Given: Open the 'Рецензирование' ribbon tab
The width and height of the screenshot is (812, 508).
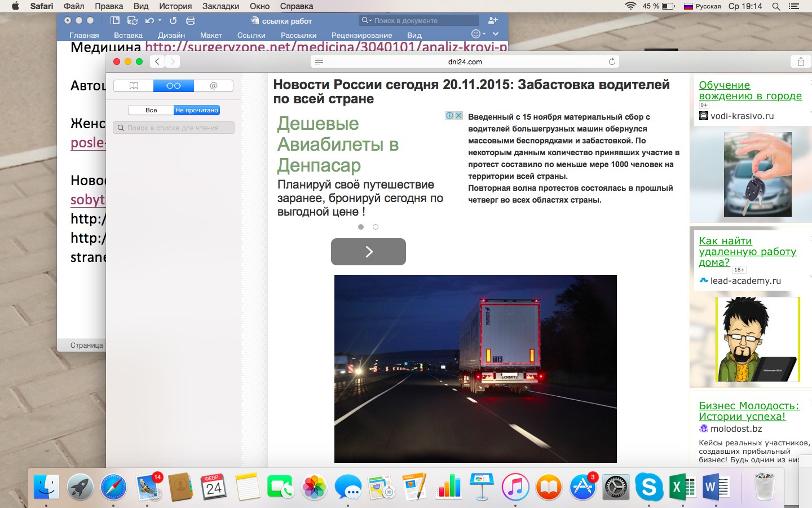Looking at the screenshot, I should (361, 35).
